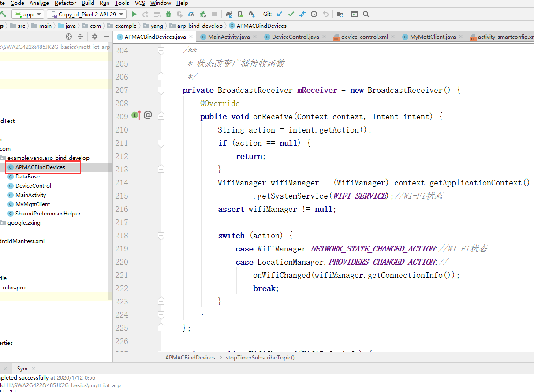Switch to MyMqttClient.java tab

(433, 37)
